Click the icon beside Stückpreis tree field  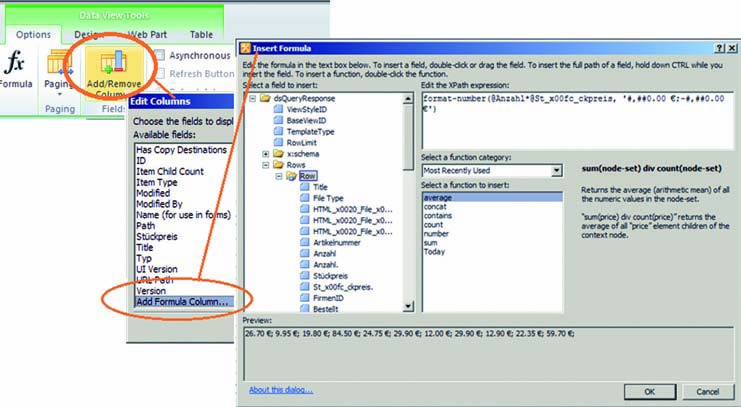[305, 276]
